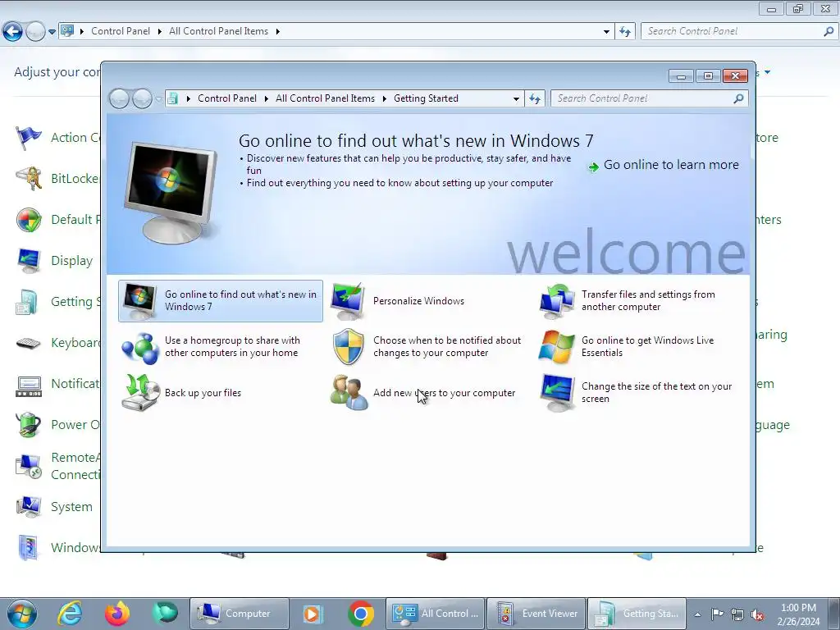The height and width of the screenshot is (630, 840).
Task: Click the Search Control Panel field in front window
Action: coord(643,98)
